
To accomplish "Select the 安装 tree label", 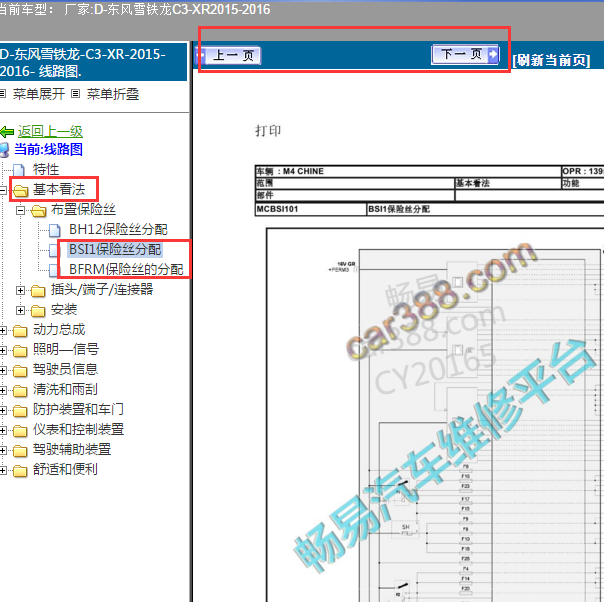I will [x=64, y=309].
